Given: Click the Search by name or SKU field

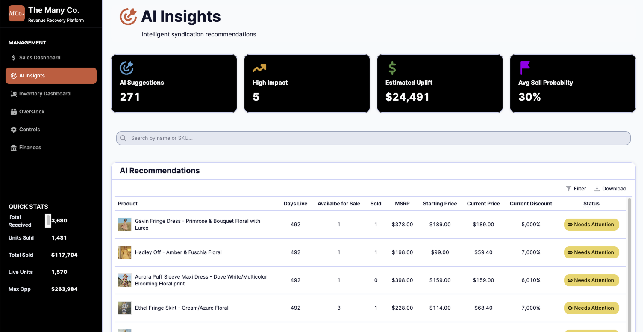Looking at the screenshot, I should coord(373,138).
